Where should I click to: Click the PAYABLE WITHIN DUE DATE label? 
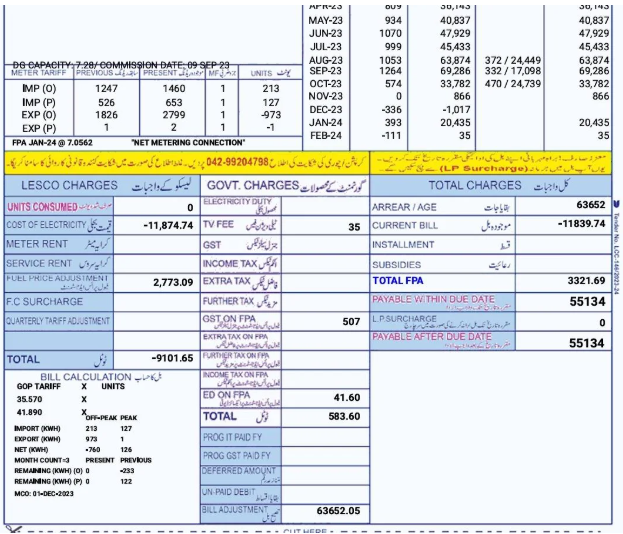[x=433, y=299]
